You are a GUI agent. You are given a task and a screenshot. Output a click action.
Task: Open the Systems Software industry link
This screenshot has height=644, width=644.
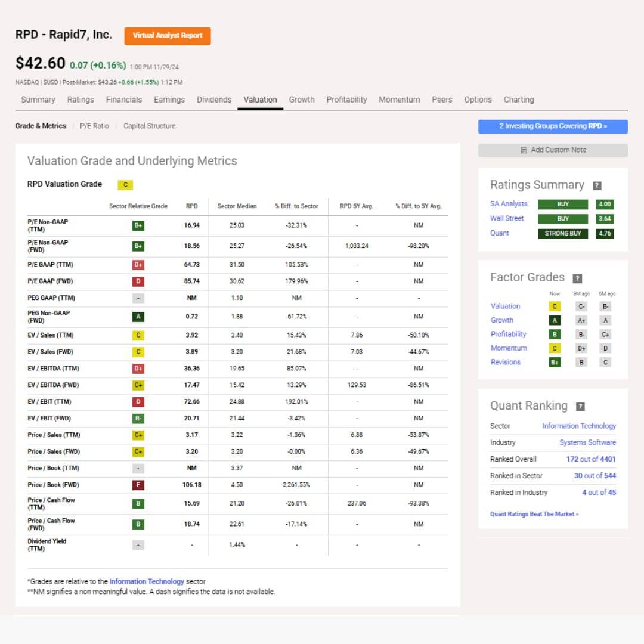[x=588, y=442]
